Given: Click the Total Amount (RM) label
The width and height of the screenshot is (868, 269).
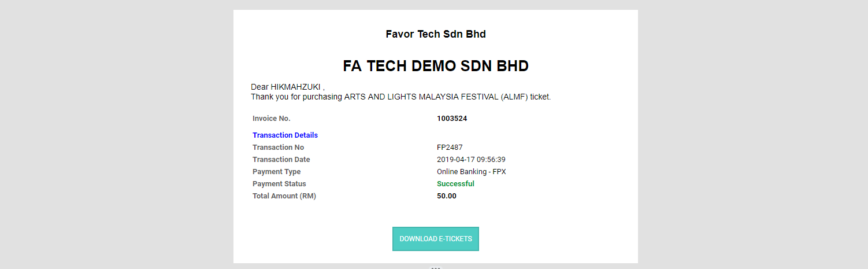Looking at the screenshot, I should click(284, 196).
